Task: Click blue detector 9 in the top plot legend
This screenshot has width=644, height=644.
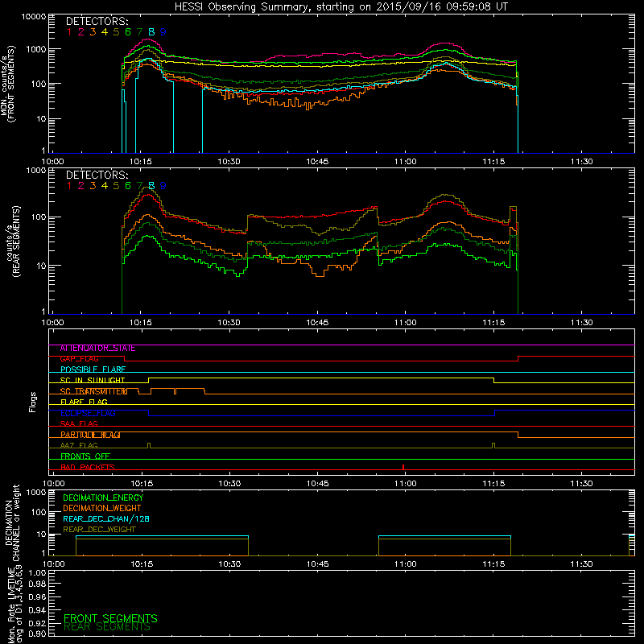Action: 163,32
